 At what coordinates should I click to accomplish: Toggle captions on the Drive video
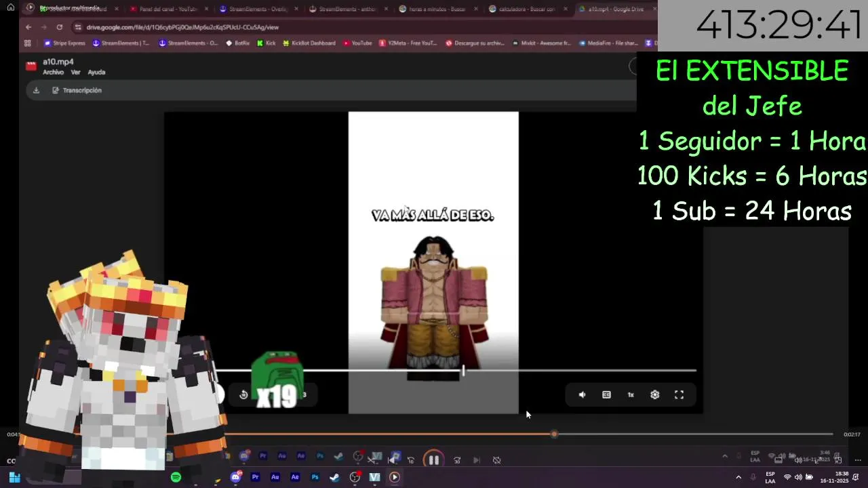point(606,394)
